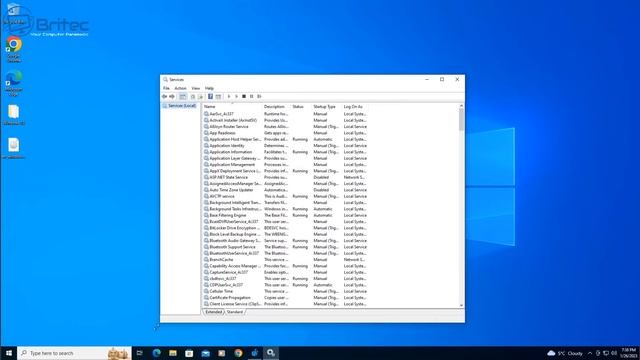Open the Recycle Bin desktop icon

click(13, 14)
